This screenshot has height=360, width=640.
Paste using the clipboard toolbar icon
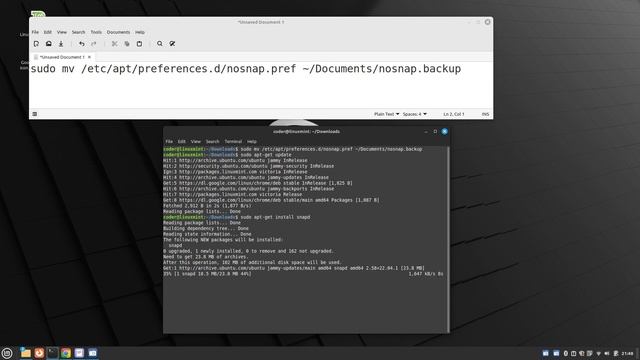pos(139,44)
